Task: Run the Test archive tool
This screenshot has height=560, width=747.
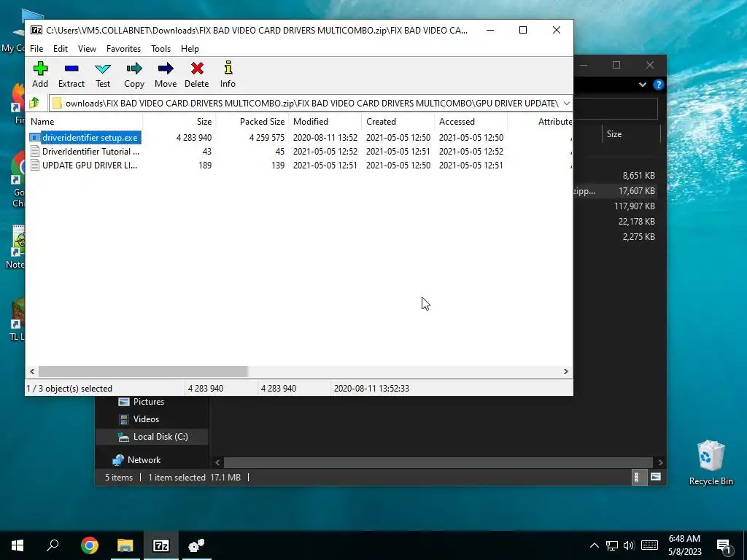Action: coord(102,74)
